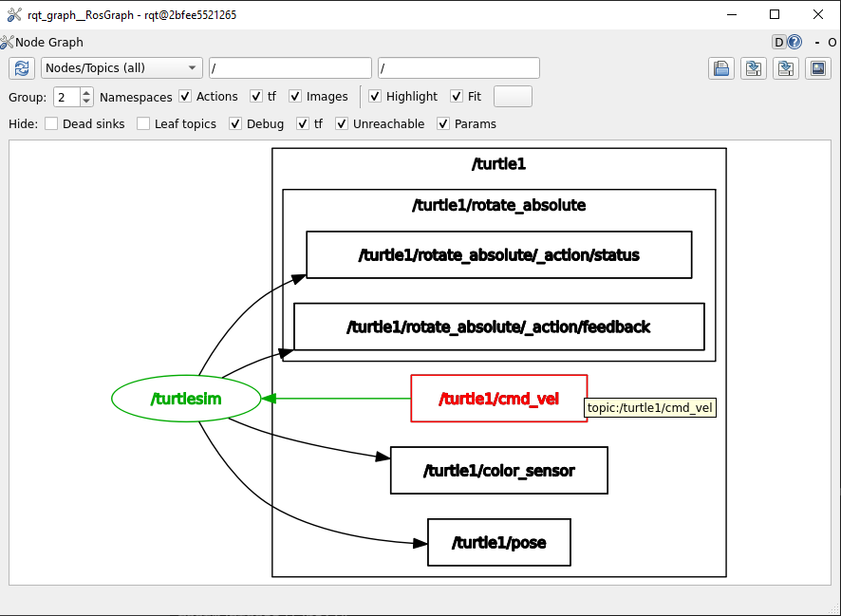Click the topic namespace filter field
The height and width of the screenshot is (616, 841).
point(458,68)
